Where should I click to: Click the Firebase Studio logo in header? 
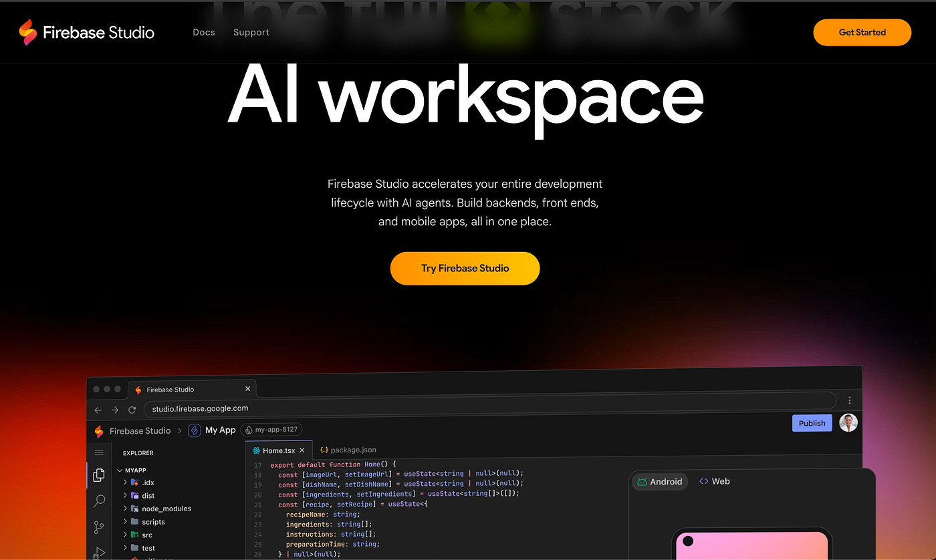click(x=86, y=32)
